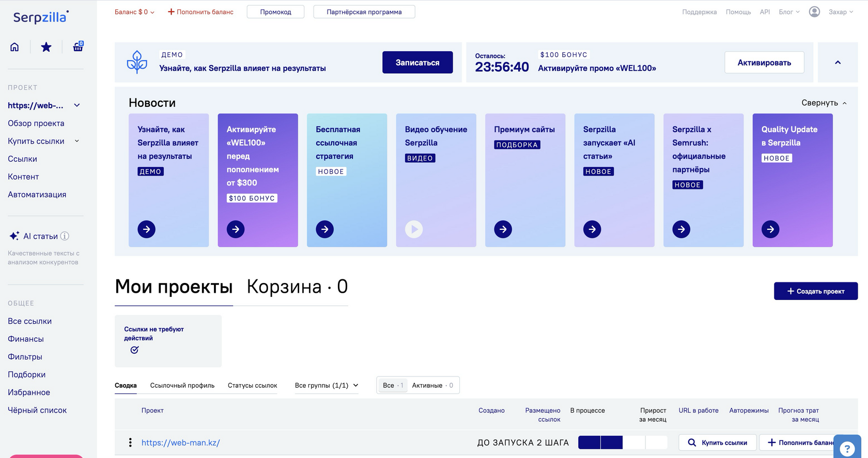The height and width of the screenshot is (458, 868).
Task: Click the Промокод button
Action: click(275, 12)
